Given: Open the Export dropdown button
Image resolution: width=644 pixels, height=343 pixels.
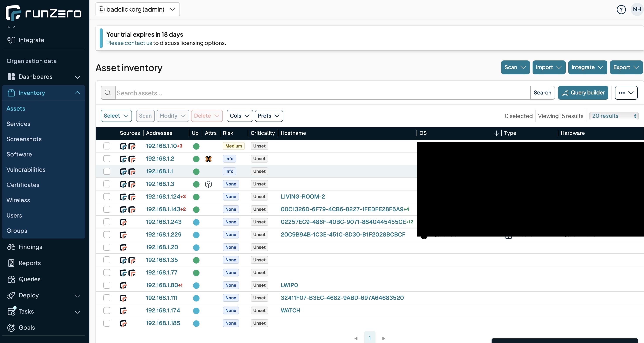Looking at the screenshot, I should click(x=626, y=67).
